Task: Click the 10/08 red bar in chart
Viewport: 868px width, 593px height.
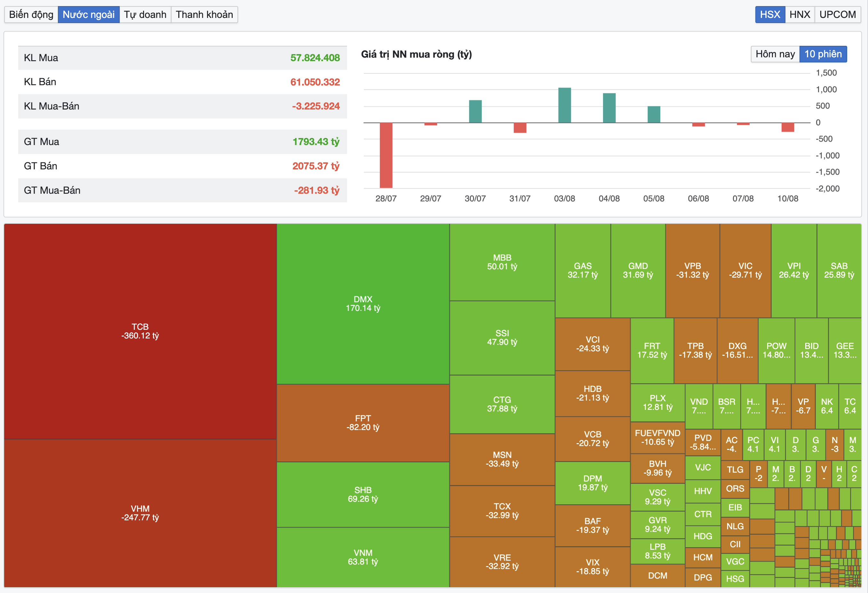Action: coord(788,127)
